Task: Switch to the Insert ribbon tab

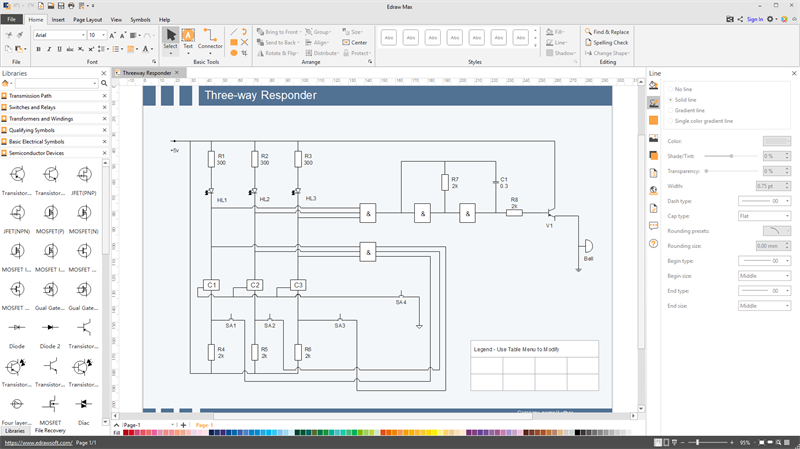Action: (x=58, y=20)
